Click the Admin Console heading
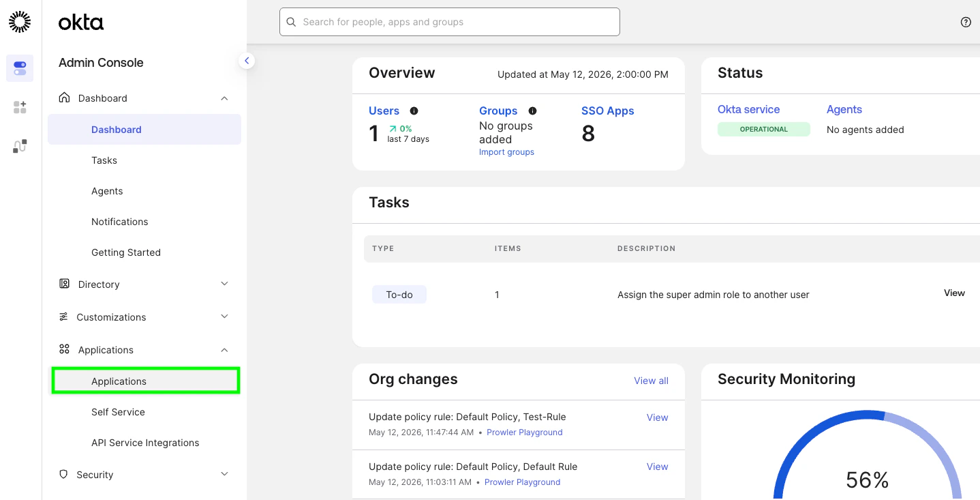 (x=101, y=62)
